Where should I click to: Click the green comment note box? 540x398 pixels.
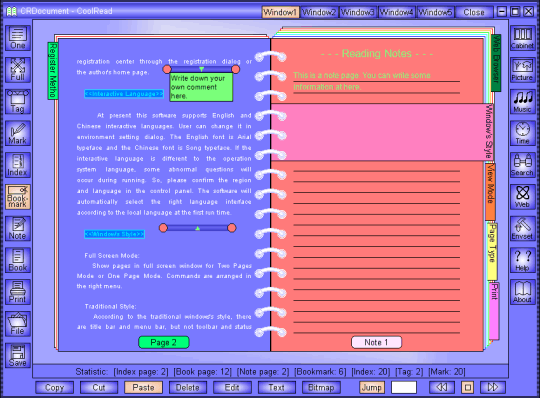(x=201, y=87)
